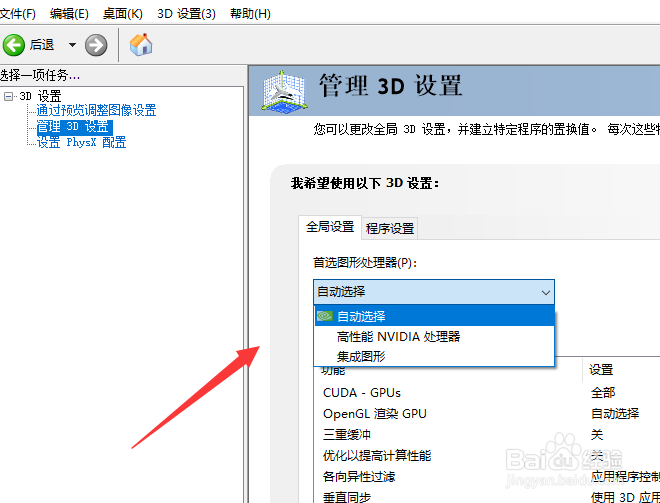Collapse the 3D 设置 tree node
The height and width of the screenshot is (503, 660).
click(x=8, y=96)
